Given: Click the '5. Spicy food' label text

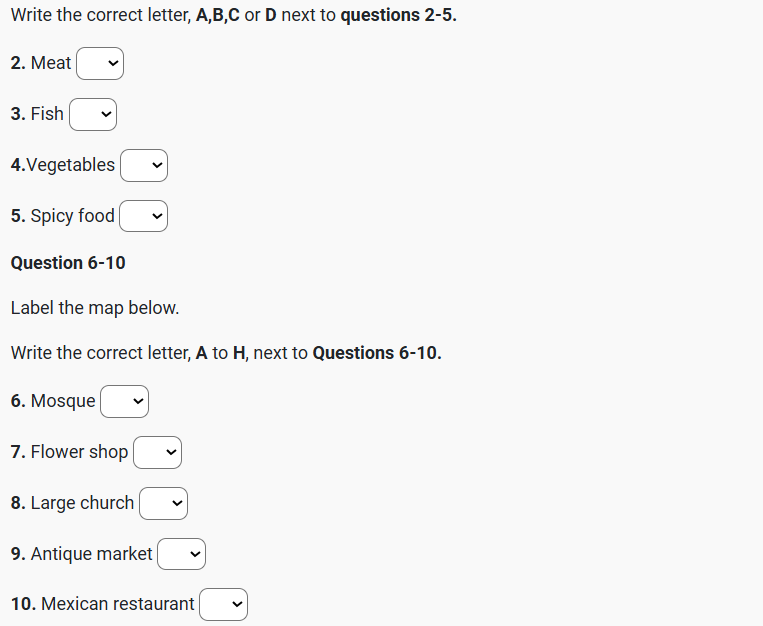Looking at the screenshot, I should pyautogui.click(x=63, y=216).
